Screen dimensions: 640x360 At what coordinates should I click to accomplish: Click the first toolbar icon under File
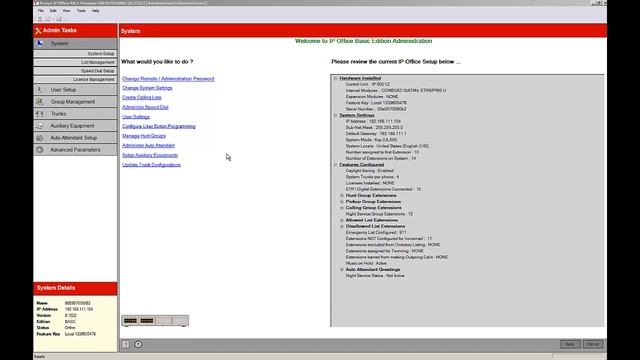[x=40, y=19]
